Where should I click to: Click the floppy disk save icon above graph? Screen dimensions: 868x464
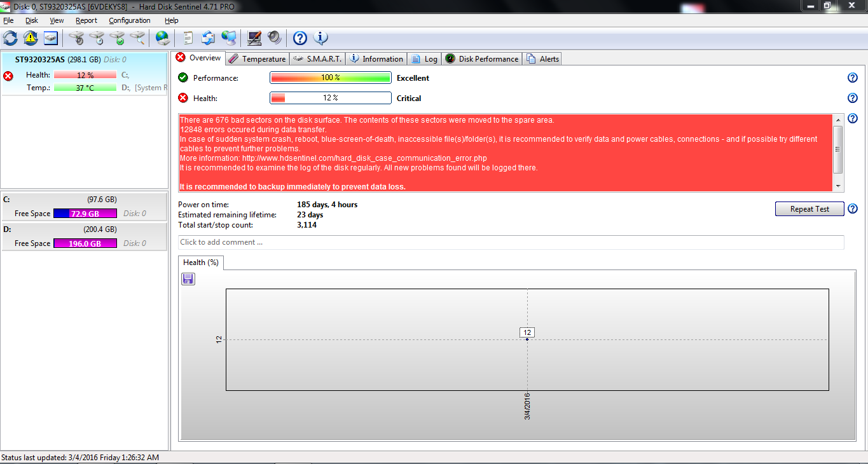point(188,279)
